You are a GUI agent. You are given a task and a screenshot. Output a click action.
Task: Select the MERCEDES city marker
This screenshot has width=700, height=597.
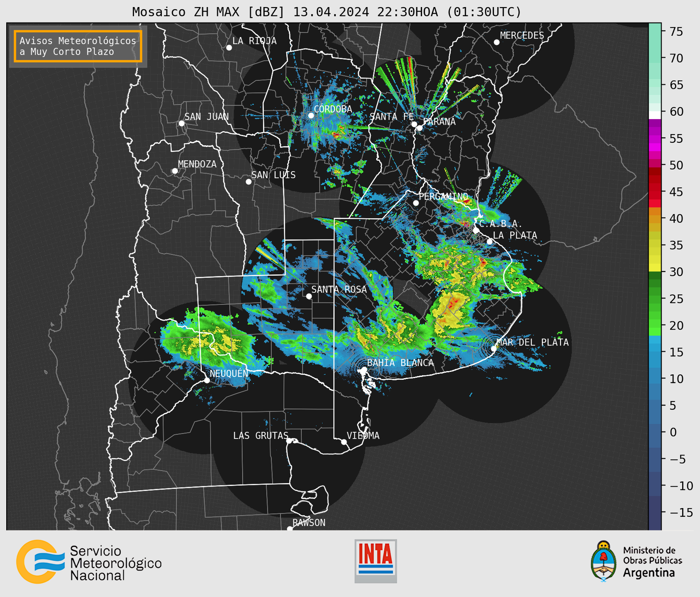[496, 42]
